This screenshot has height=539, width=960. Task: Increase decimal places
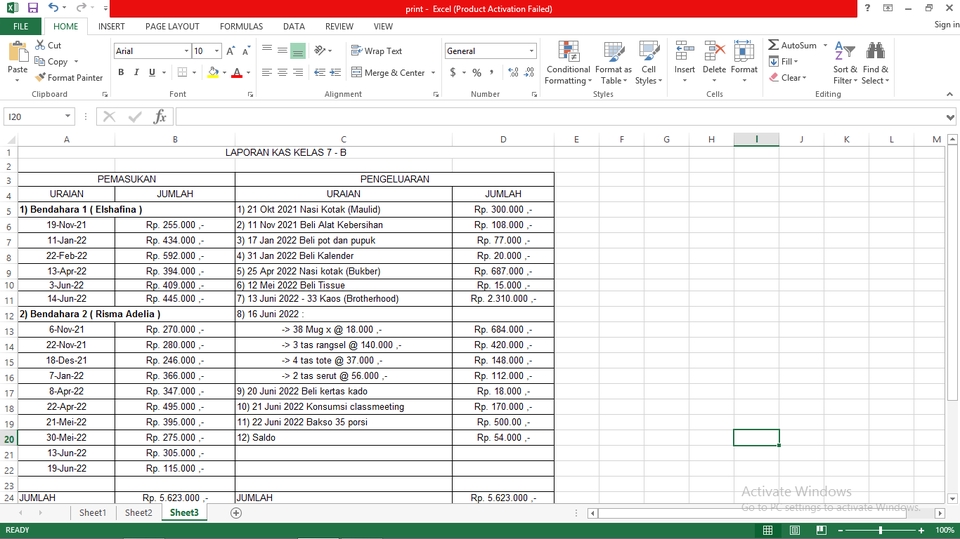513,72
